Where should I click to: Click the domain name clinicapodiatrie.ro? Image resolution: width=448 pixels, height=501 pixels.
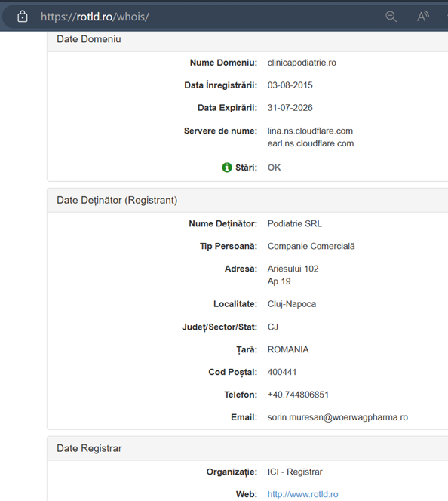click(302, 63)
